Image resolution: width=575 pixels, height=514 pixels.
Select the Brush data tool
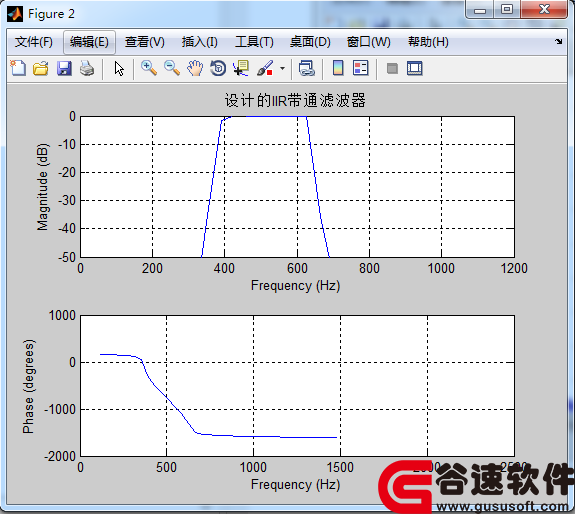coord(265,68)
